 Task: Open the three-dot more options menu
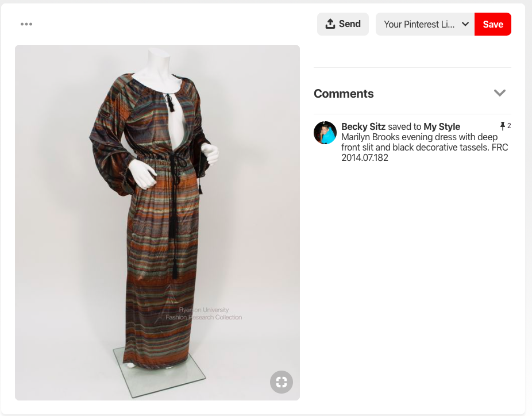(x=26, y=24)
